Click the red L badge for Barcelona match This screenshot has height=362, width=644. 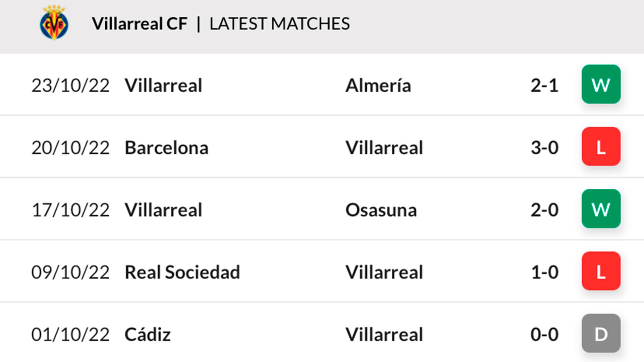click(601, 146)
